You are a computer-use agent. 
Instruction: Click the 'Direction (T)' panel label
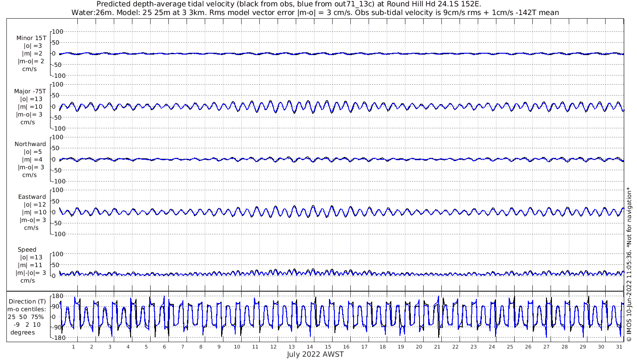click(x=28, y=301)
